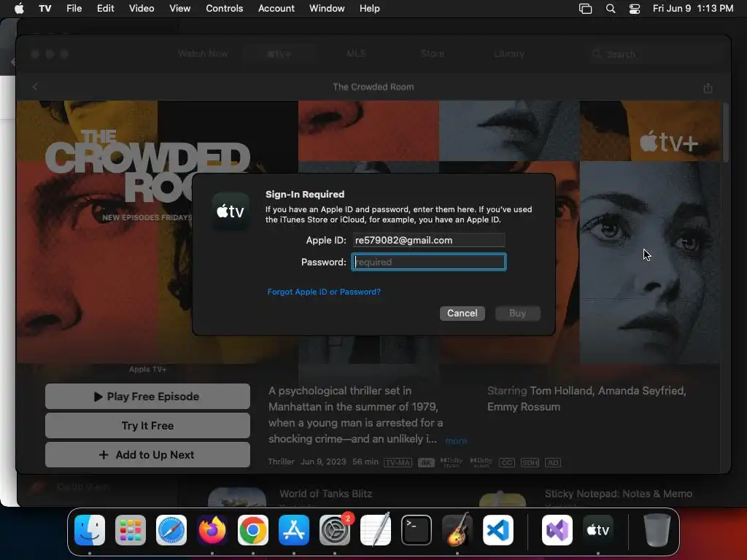Play Free Episode of The Crowded Room

[147, 396]
